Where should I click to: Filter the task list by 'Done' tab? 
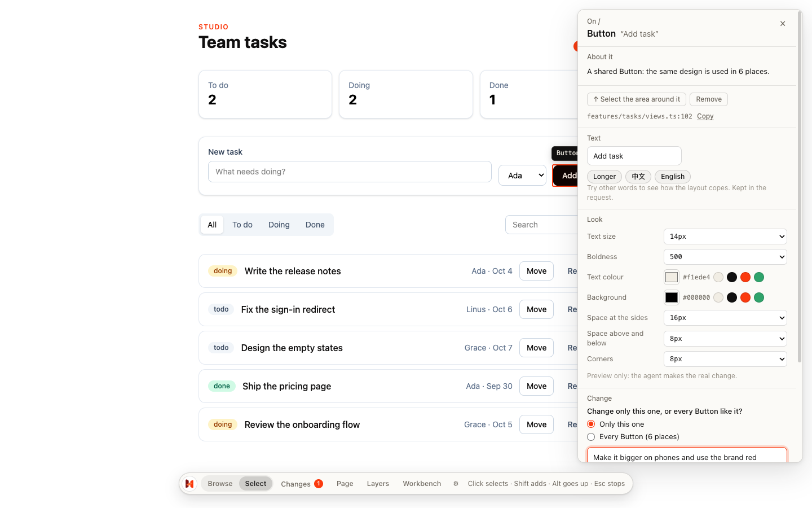click(315, 225)
